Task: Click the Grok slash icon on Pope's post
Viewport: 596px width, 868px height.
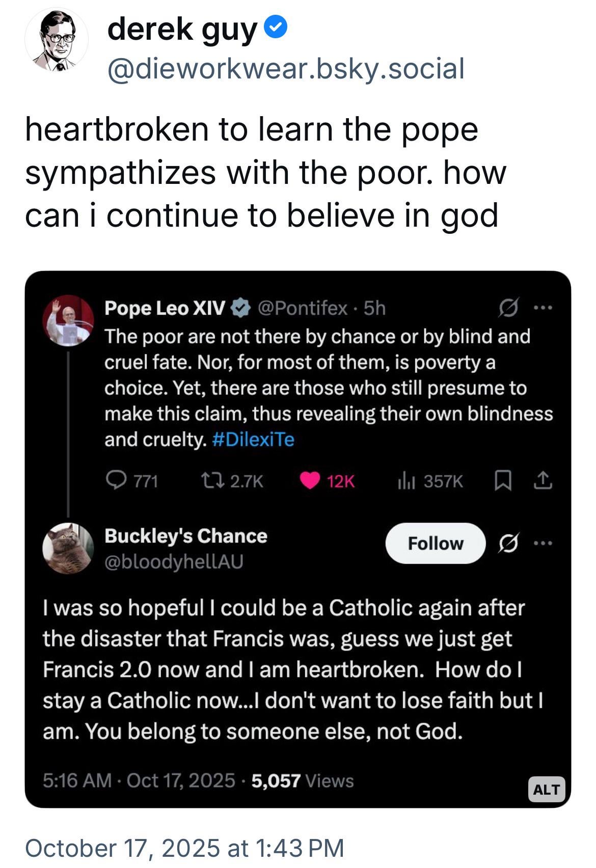Action: pyautogui.click(x=509, y=308)
